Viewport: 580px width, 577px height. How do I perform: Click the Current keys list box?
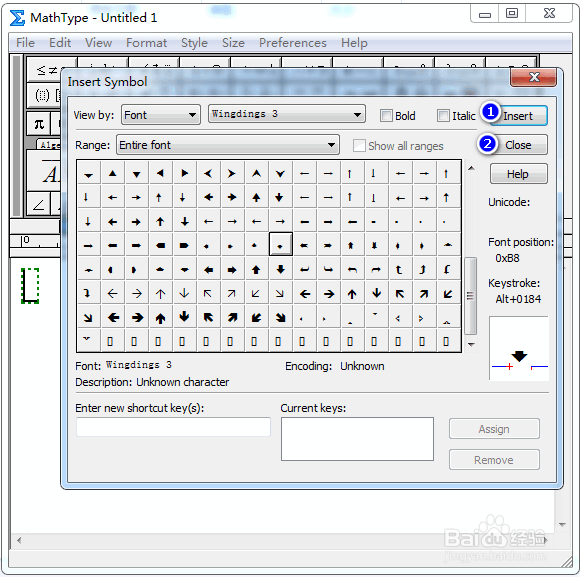point(357,439)
